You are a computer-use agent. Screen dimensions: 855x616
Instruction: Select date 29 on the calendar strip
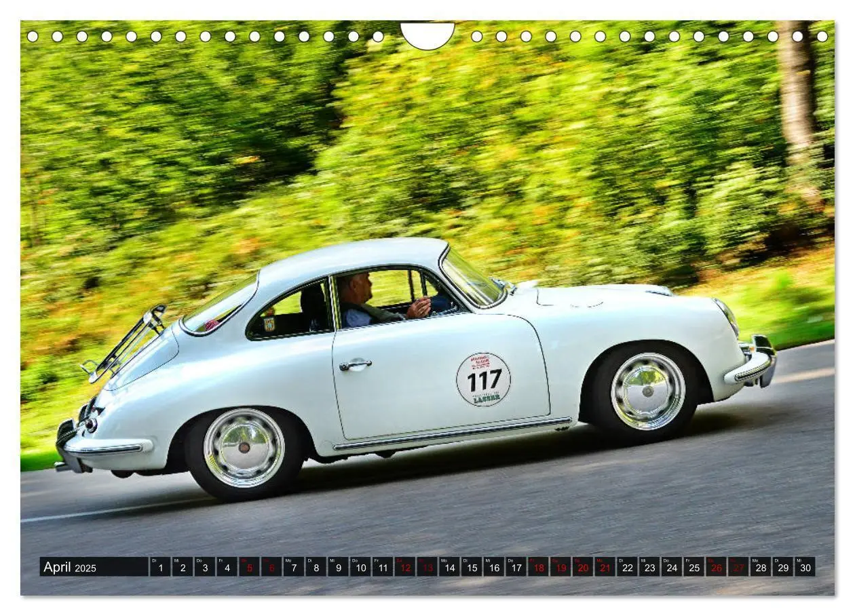(783, 567)
